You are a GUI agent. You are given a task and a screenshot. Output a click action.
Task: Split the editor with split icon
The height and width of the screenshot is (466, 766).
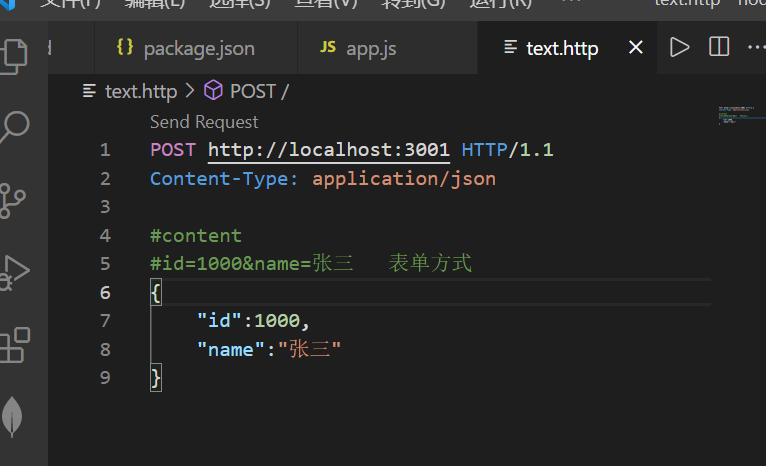coord(718,47)
